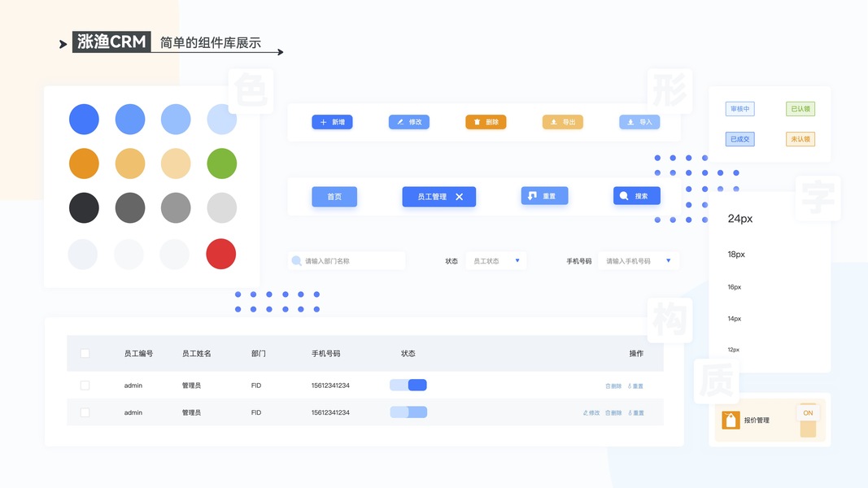Image resolution: width=868 pixels, height=488 pixels.
Task: Click the 报价管理 label text
Action: (757, 420)
